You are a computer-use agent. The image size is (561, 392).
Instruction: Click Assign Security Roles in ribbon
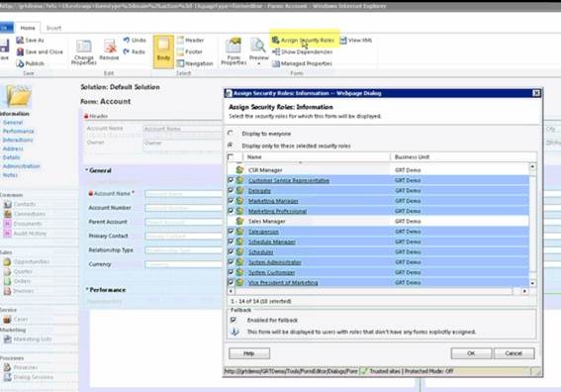pos(303,41)
